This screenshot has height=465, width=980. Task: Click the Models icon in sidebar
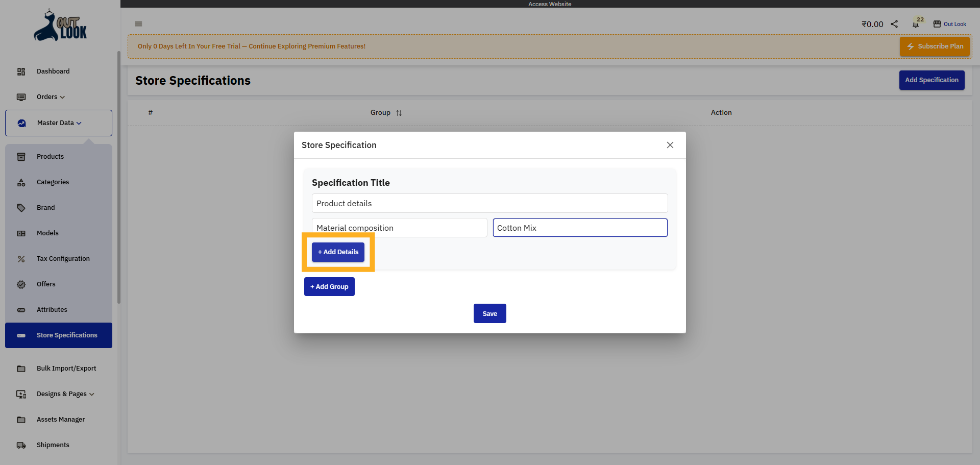21,233
